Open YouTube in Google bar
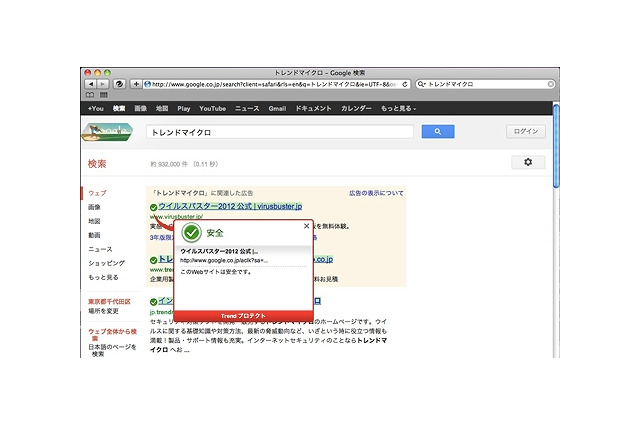640x426 pixels. click(212, 109)
